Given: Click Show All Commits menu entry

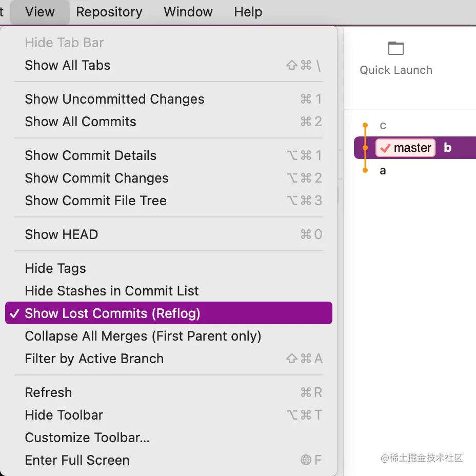Looking at the screenshot, I should tap(81, 122).
